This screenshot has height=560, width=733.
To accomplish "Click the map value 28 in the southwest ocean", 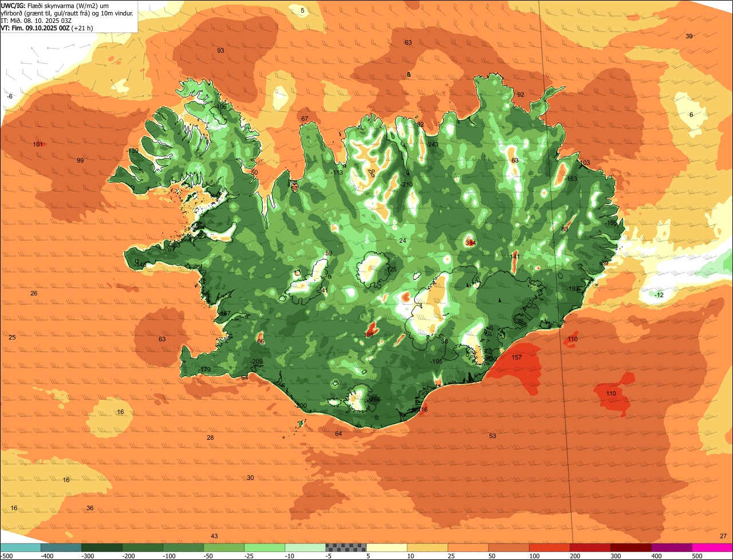I will (x=210, y=437).
